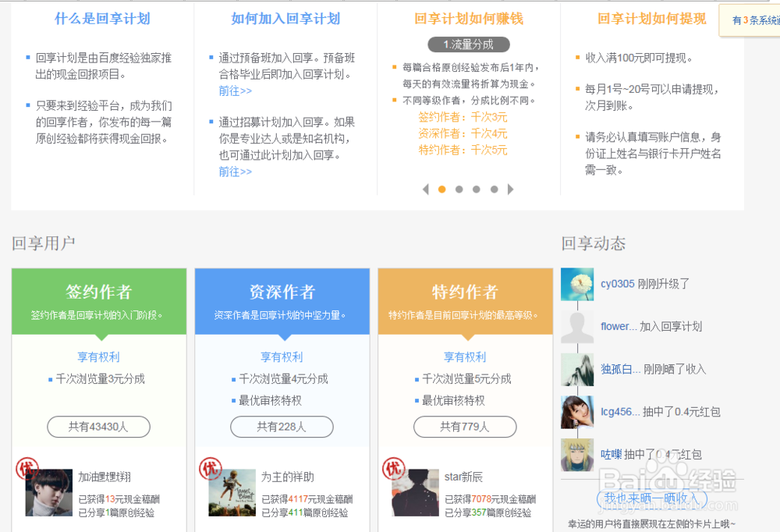Click the carousel left arrow

pos(425,189)
